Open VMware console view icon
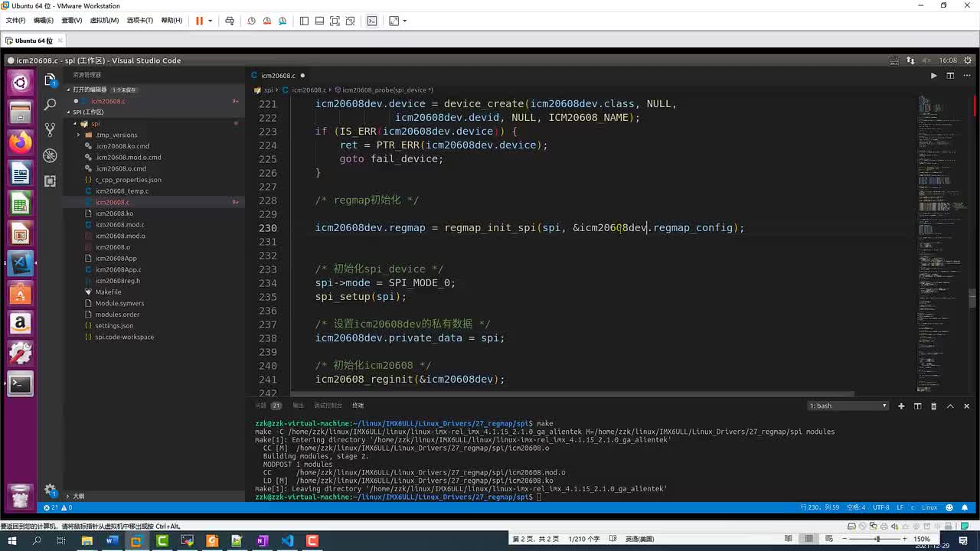The width and height of the screenshot is (980, 551). tap(372, 21)
